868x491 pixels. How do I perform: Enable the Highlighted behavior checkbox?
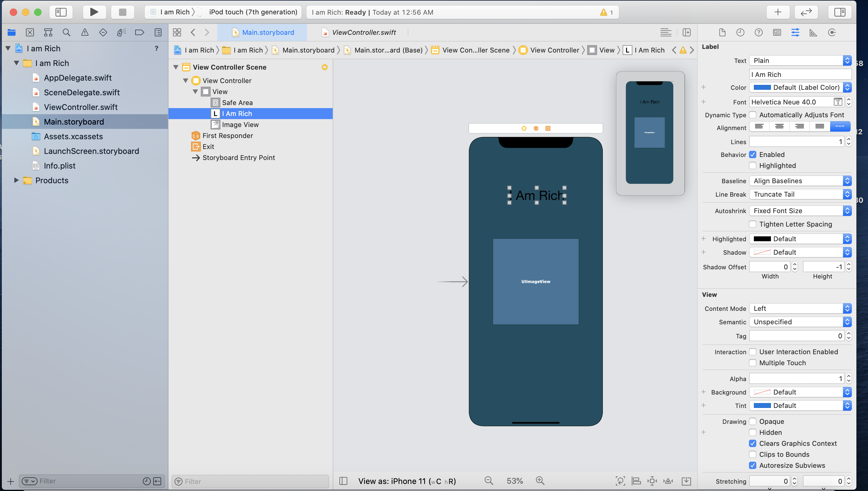753,165
